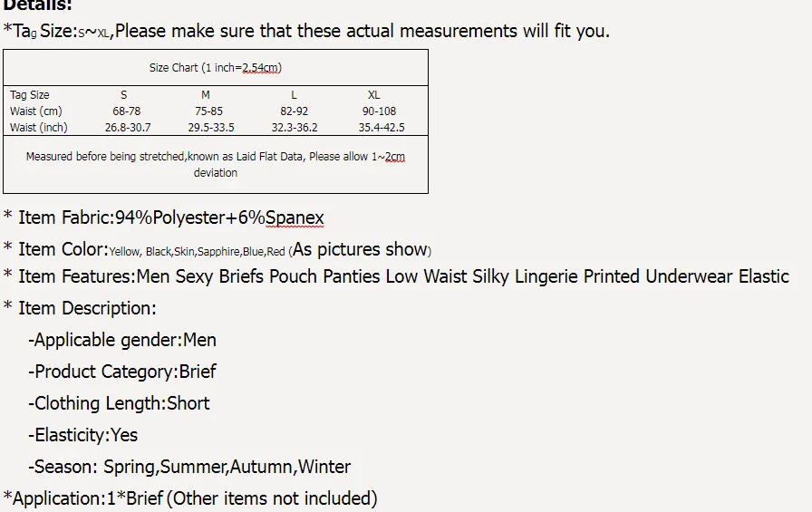The image size is (812, 512).
Task: Click the Item Color line
Action: click(x=217, y=249)
